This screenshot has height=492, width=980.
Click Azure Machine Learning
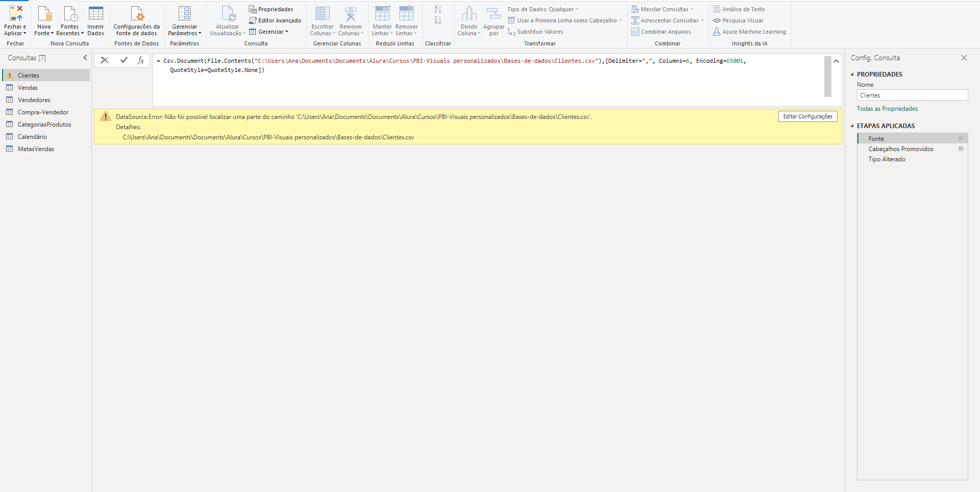coord(749,32)
